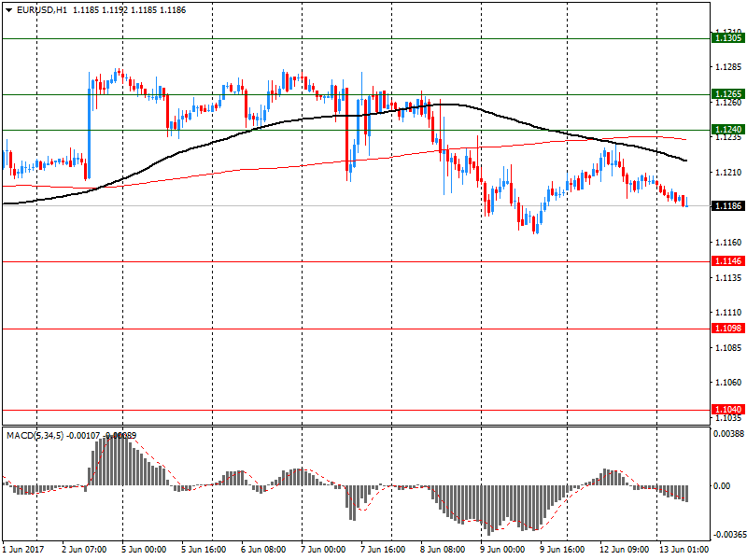
Task: Click the 1.1110 price scale value
Action: click(728, 313)
